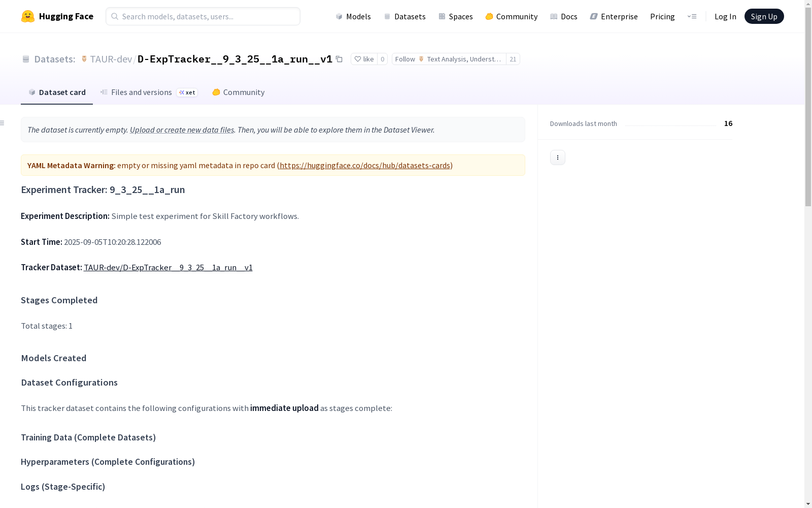The height and width of the screenshot is (508, 812).
Task: Open Docs from the top navigation
Action: [564, 16]
